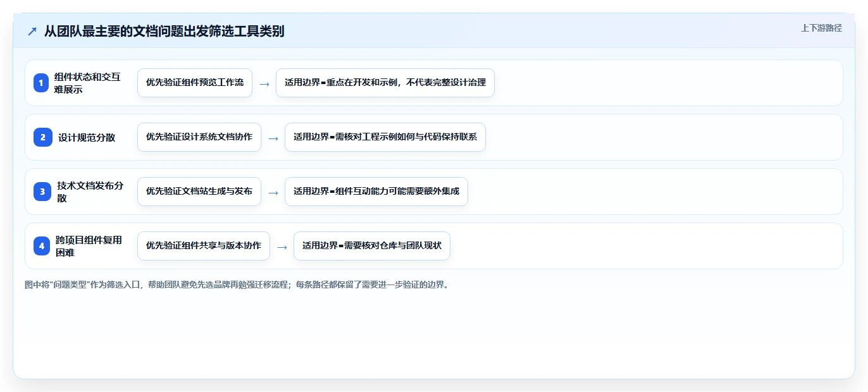
Task: Click the title 从团队最主要的文档问题出发筛选工具类别
Action: (x=164, y=32)
